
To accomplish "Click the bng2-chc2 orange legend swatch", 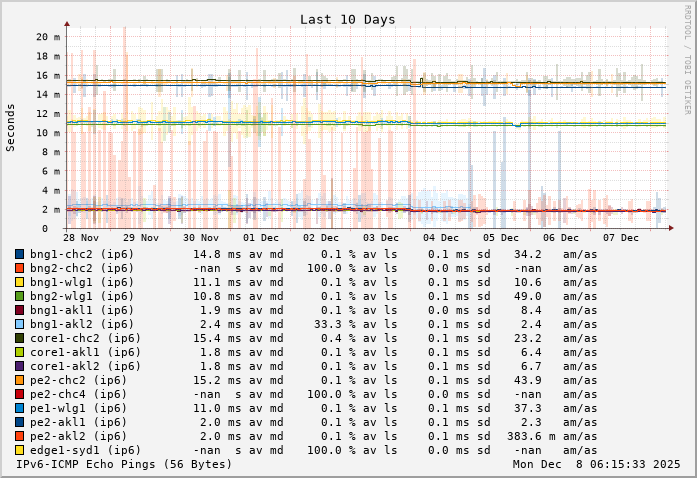I will pyautogui.click(x=19, y=268).
